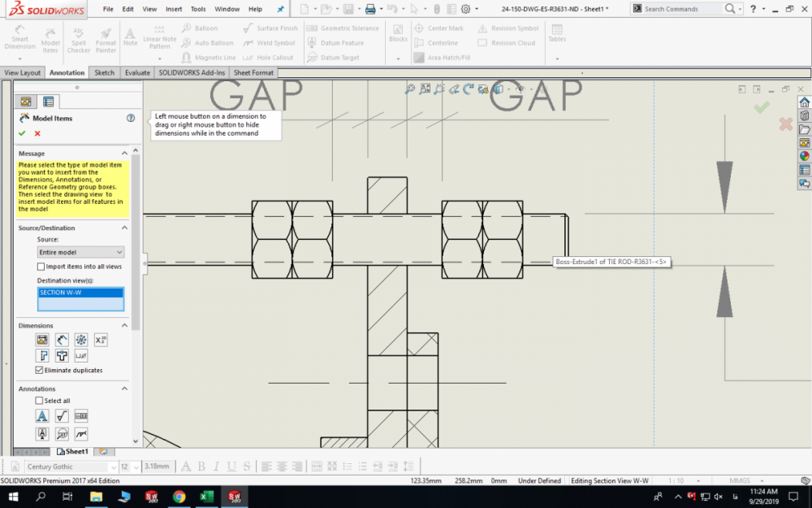The height and width of the screenshot is (508, 812).
Task: Click the red X to cancel Model Items
Action: 37,133
